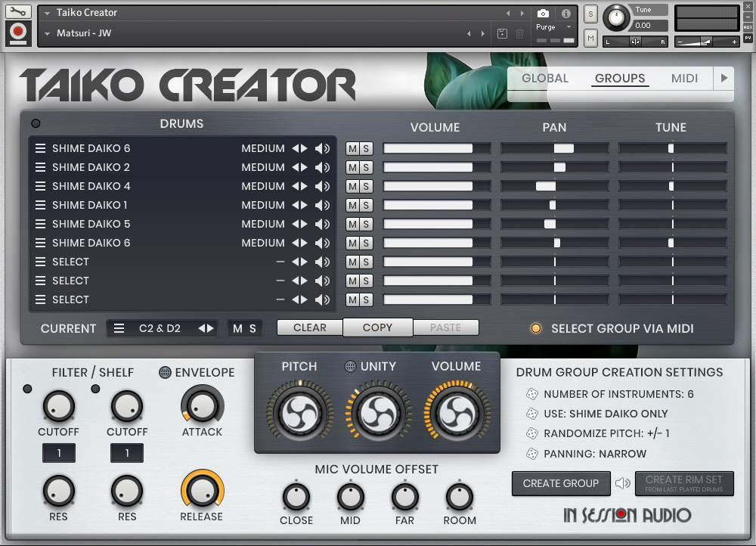This screenshot has width=756, height=546.
Task: Click the Pitch knob
Action: click(x=299, y=414)
